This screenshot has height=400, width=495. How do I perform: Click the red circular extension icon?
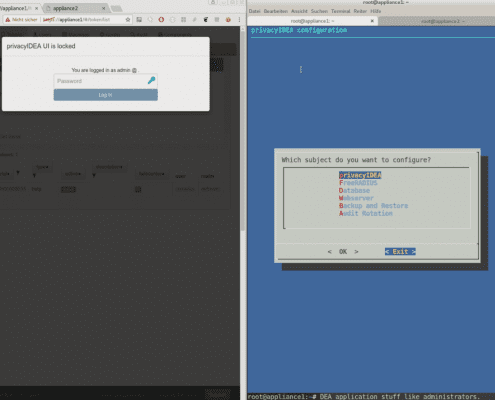point(161,20)
